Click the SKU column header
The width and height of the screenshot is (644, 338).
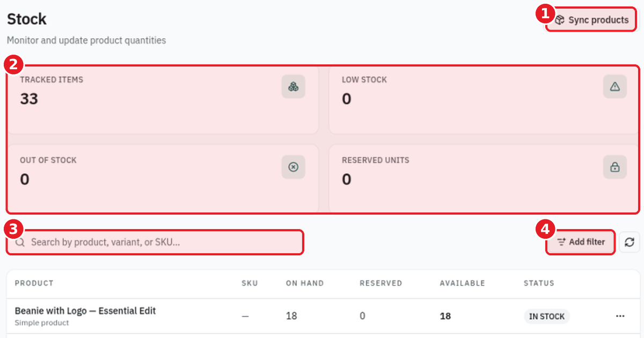pyautogui.click(x=250, y=283)
